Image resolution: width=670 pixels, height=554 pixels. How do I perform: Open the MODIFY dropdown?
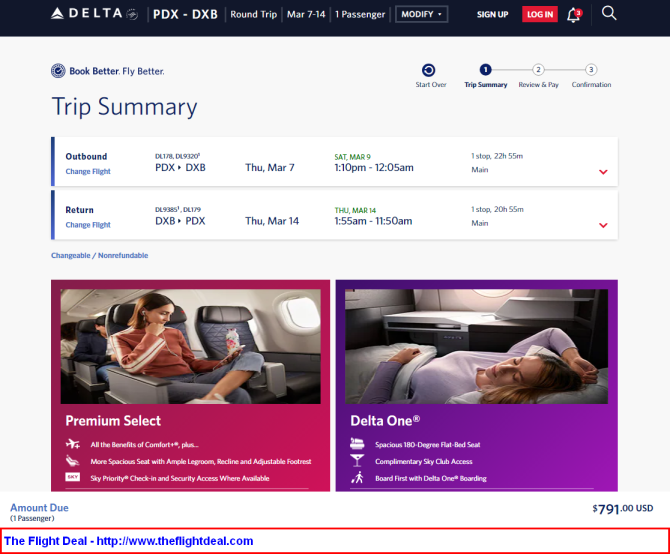[x=421, y=14]
